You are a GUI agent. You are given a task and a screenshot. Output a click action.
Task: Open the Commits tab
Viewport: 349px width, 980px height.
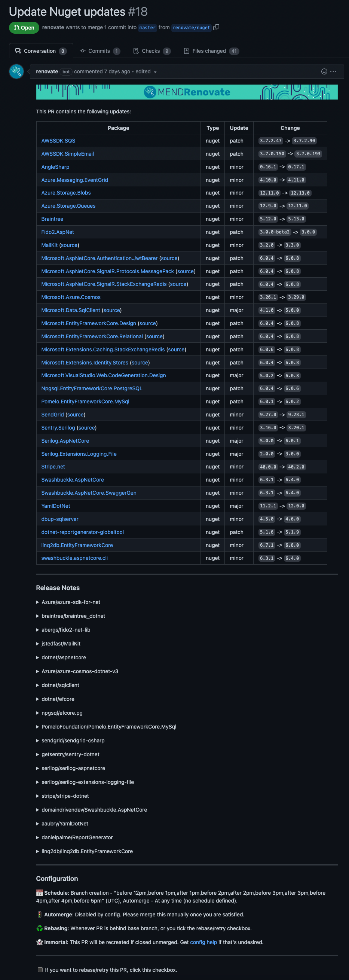tap(100, 51)
